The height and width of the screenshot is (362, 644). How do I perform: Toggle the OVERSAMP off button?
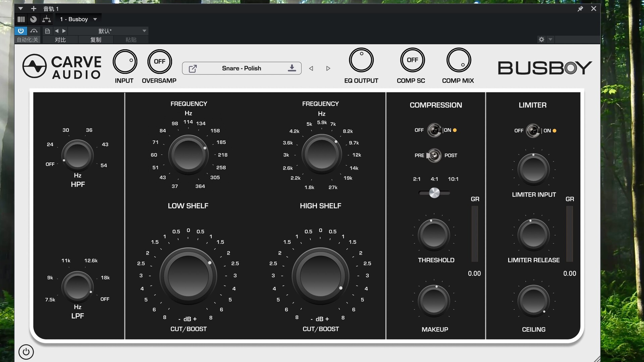click(x=159, y=62)
